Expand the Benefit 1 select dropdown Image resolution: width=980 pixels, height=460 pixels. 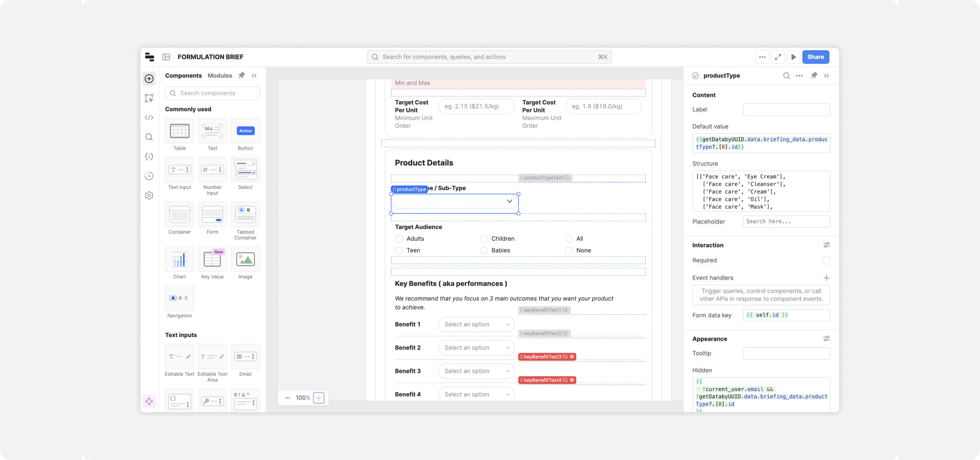tap(476, 325)
